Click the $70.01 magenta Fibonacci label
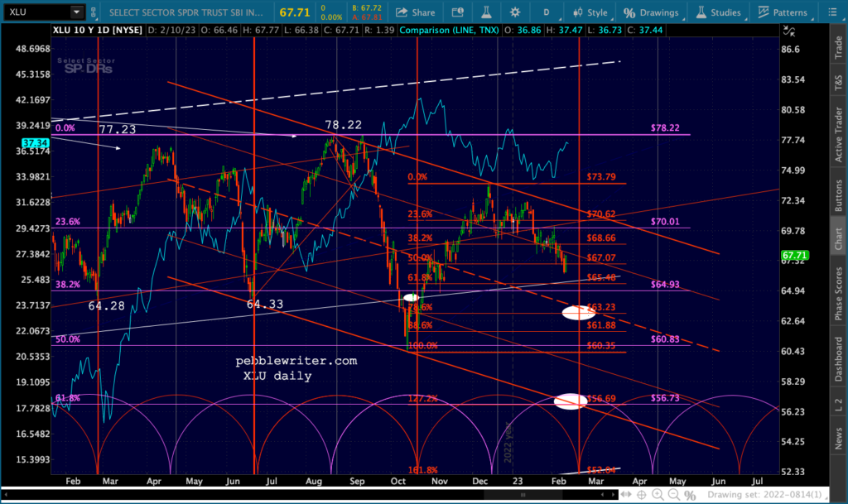 point(665,222)
